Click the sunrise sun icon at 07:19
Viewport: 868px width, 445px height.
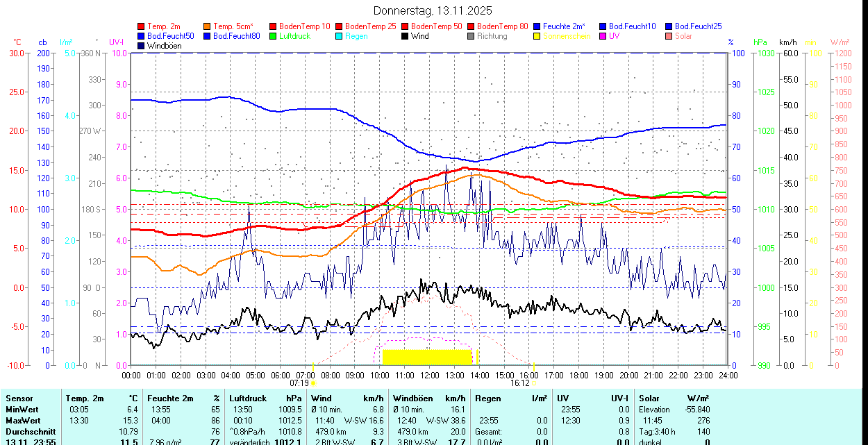click(313, 383)
